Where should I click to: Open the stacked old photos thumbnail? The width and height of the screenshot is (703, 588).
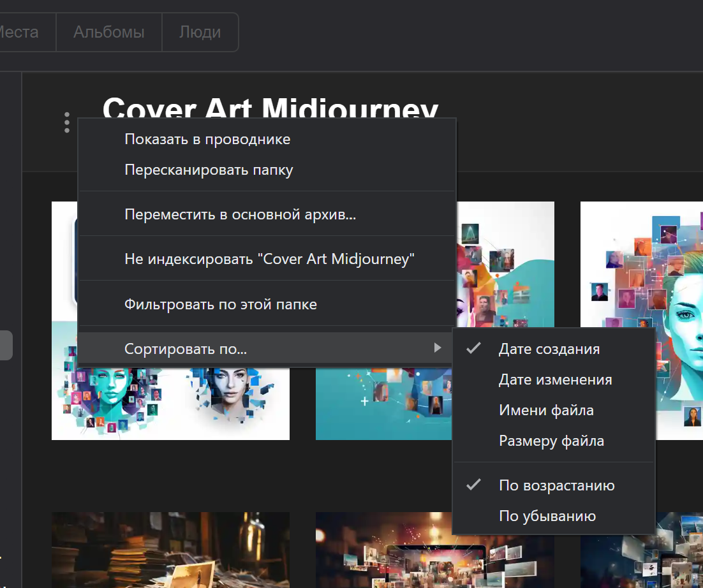click(170, 550)
